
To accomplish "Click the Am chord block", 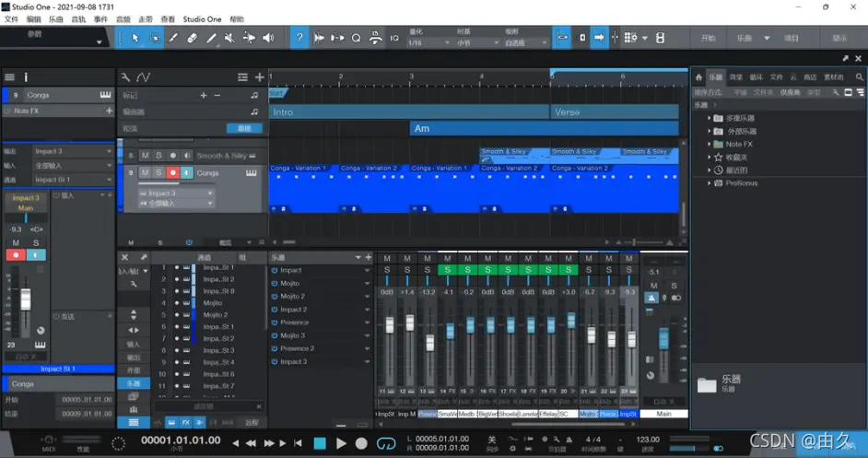I will coord(545,128).
